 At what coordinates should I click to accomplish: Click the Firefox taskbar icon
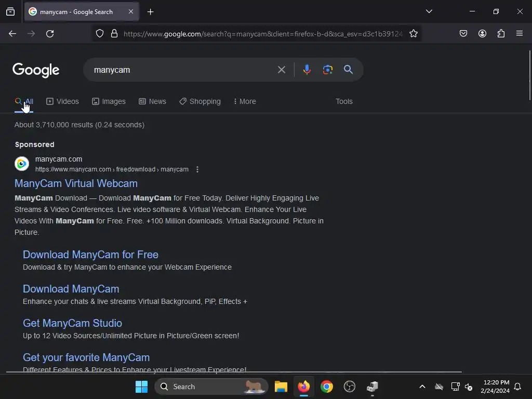click(304, 387)
